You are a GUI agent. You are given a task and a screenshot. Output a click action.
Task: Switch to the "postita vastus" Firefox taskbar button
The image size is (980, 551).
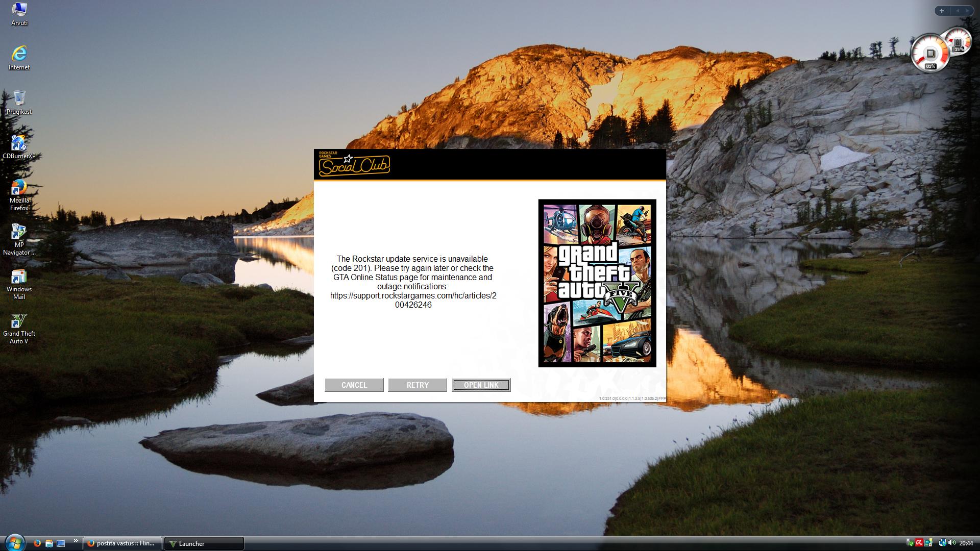tap(122, 543)
